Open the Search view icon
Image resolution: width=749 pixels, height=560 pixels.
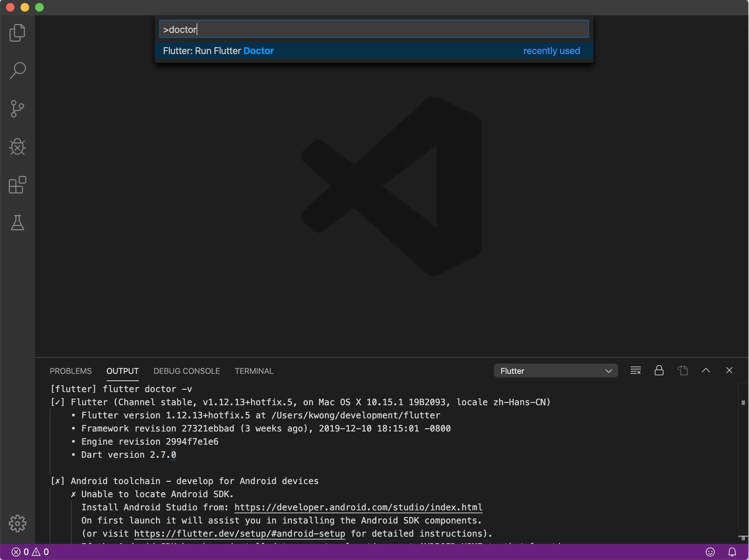click(17, 71)
